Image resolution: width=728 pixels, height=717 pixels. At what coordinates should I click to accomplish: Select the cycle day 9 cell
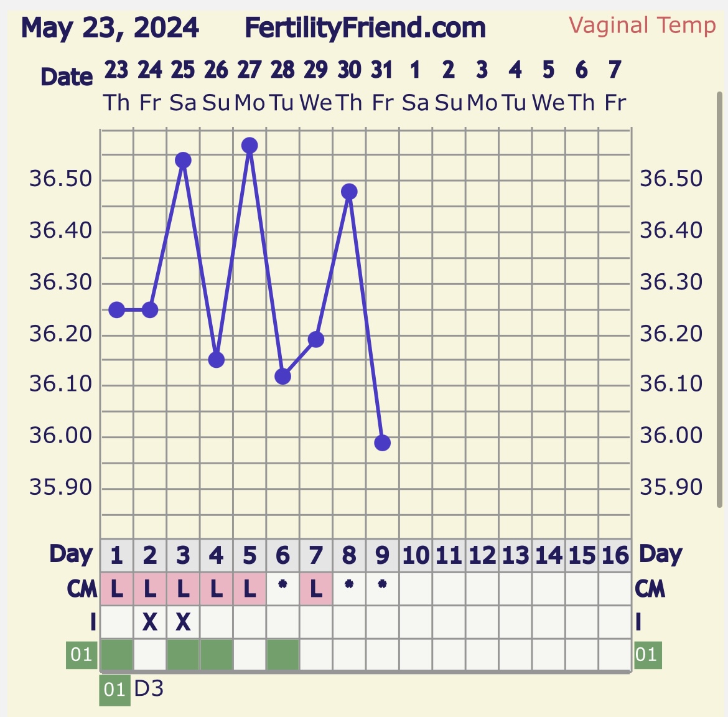382,555
